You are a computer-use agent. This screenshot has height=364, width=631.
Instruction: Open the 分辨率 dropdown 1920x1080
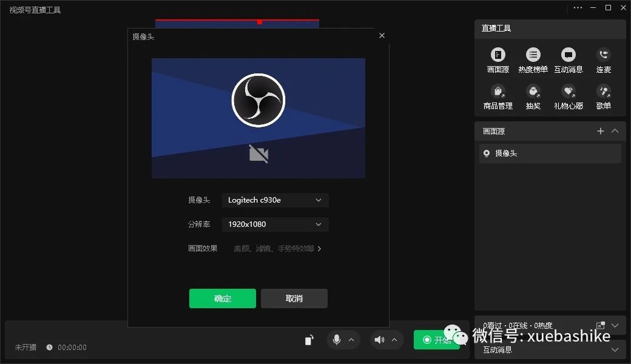click(275, 224)
